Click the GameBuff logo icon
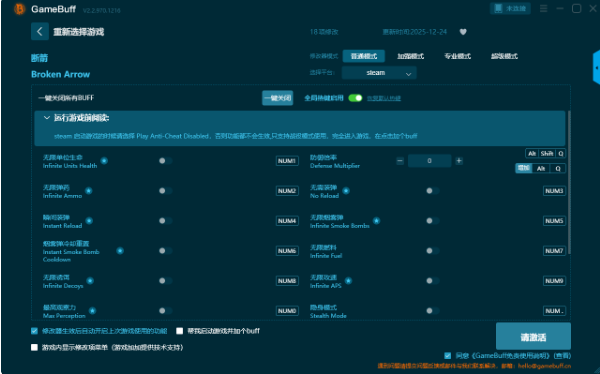 (x=19, y=9)
